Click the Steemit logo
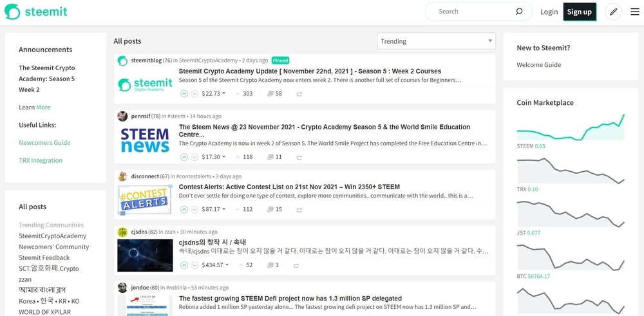Viewport: 644px width, 316px height. (35, 12)
